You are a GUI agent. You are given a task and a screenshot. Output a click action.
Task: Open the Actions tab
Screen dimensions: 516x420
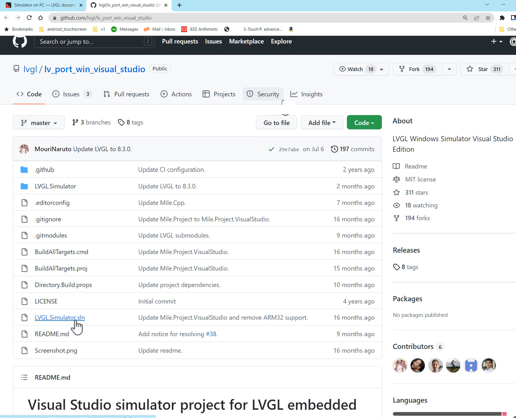(x=176, y=94)
